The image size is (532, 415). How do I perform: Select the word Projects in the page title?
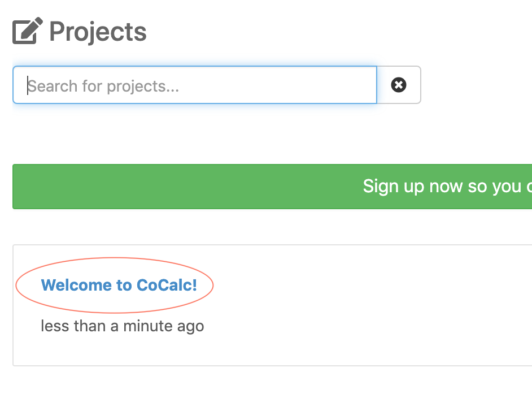pyautogui.click(x=98, y=32)
